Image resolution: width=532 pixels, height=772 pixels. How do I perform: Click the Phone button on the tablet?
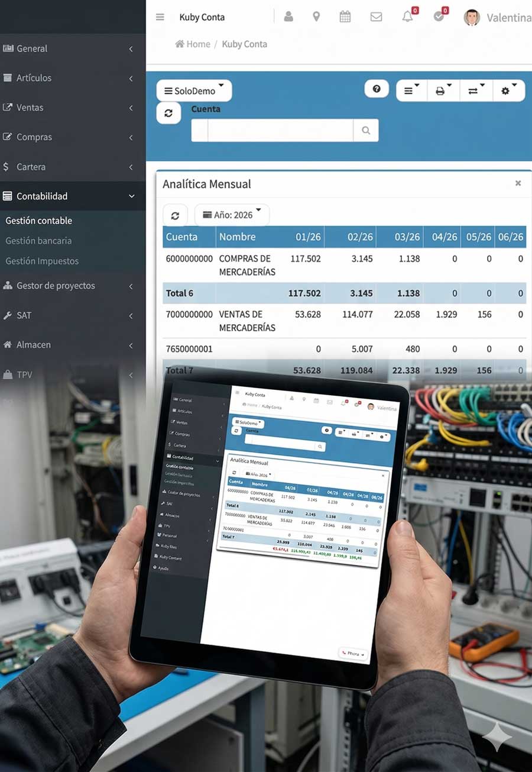[353, 653]
